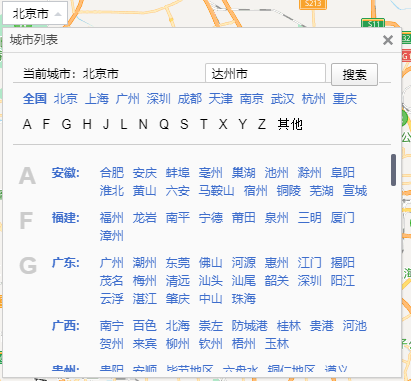
Task: Select city 河池
Action: [355, 326]
